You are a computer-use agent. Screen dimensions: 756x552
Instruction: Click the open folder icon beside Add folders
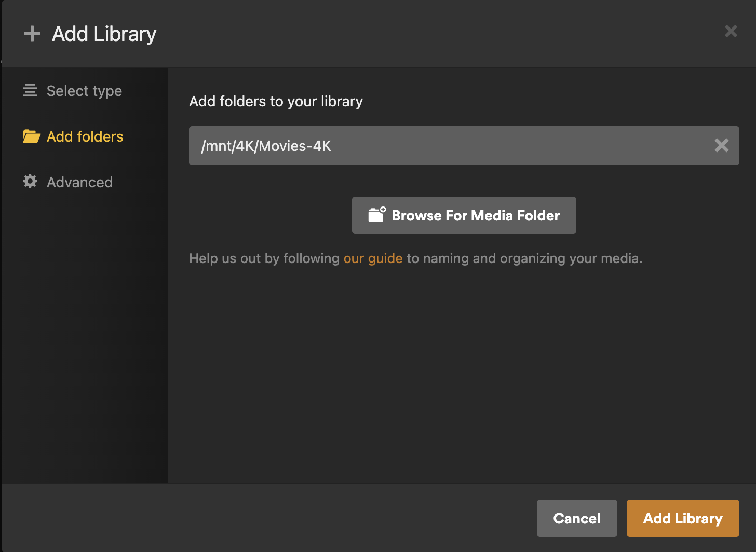31,136
